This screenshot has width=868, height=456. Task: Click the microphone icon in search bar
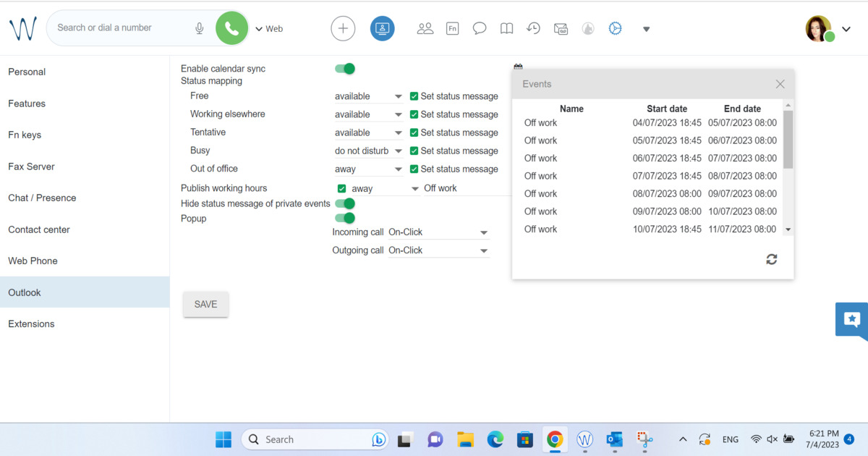200,28
